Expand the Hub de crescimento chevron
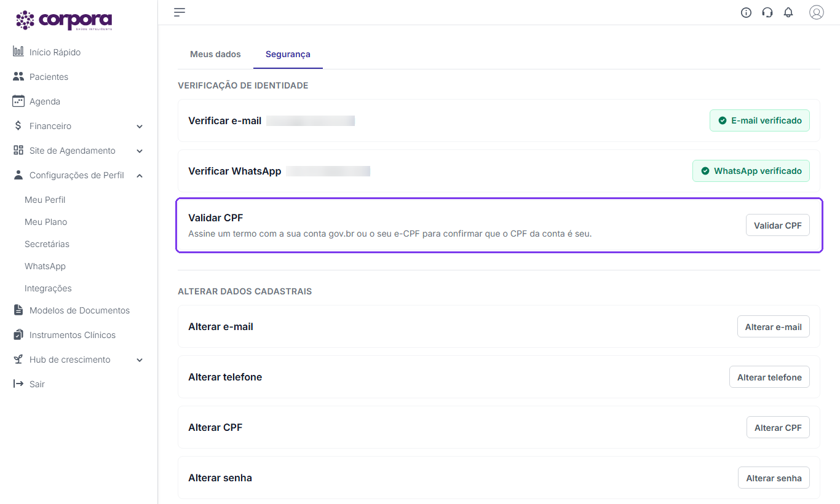Screen dimensions: 840x504 tap(140, 360)
